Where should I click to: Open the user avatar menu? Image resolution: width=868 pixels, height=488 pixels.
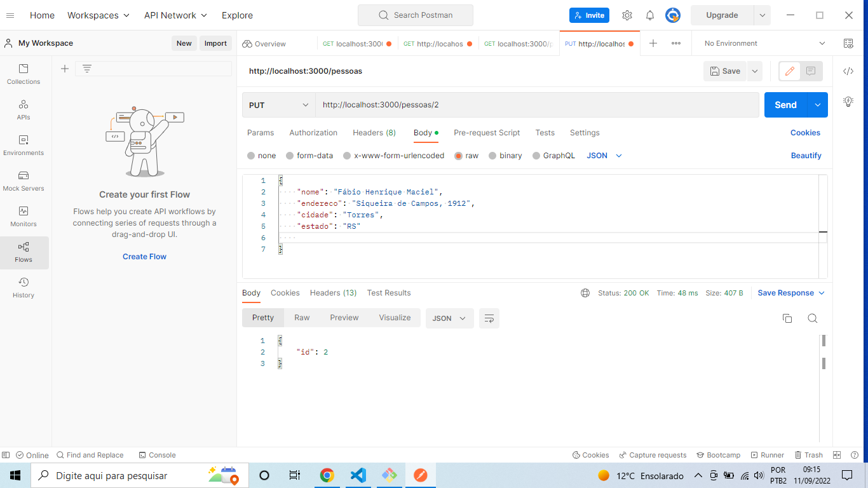tap(673, 15)
